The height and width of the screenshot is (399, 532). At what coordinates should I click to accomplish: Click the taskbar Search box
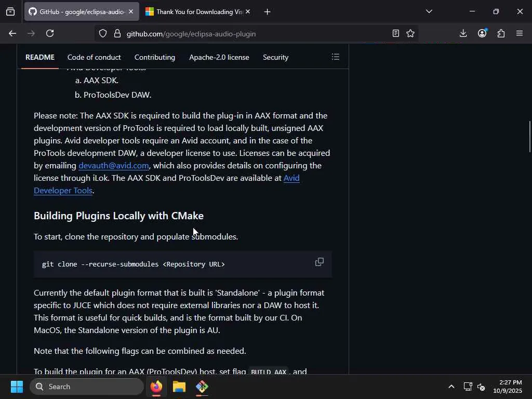tap(87, 387)
